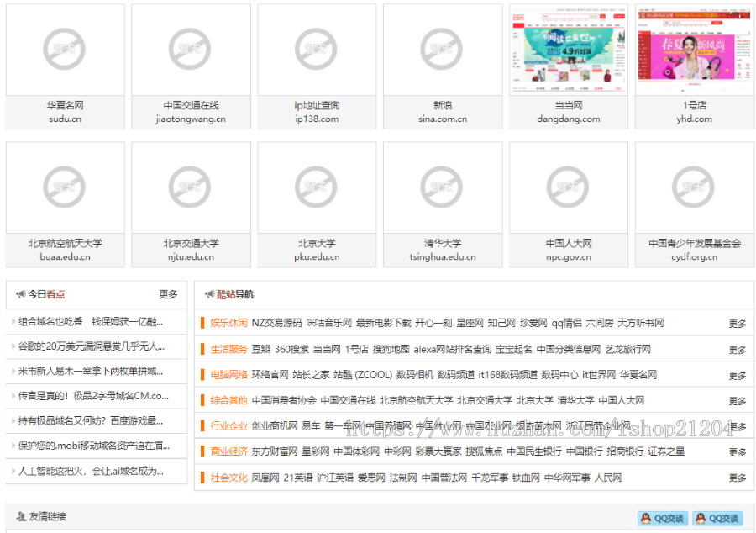The width and height of the screenshot is (756, 533).
Task: Click the 友情链接 people icon
Action: (x=21, y=516)
